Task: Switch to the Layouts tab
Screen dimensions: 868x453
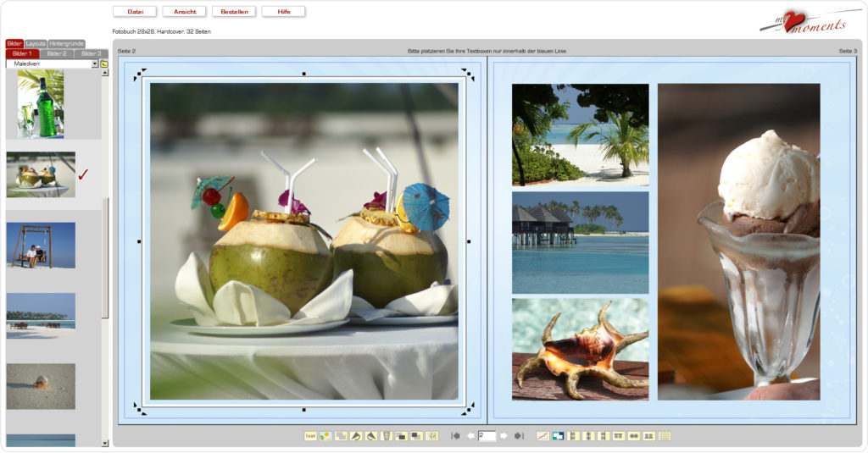Action: 36,44
